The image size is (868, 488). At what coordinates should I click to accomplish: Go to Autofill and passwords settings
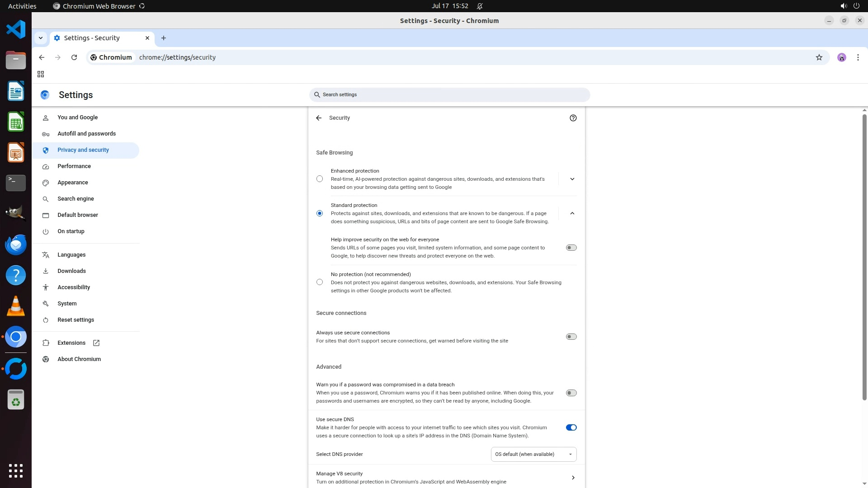tap(86, 134)
